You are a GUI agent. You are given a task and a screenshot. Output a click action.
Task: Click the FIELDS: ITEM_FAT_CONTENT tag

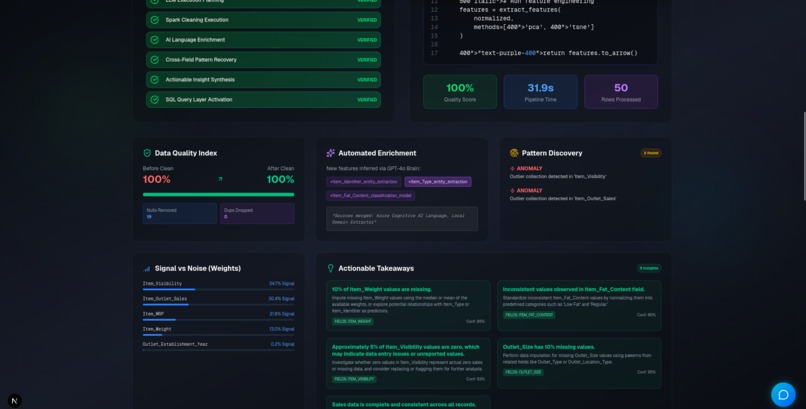pos(529,315)
